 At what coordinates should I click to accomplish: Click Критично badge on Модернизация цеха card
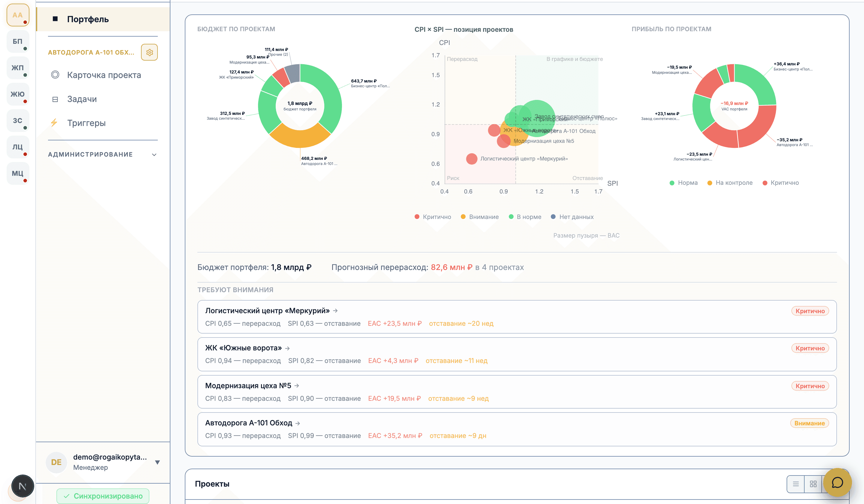coord(810,386)
